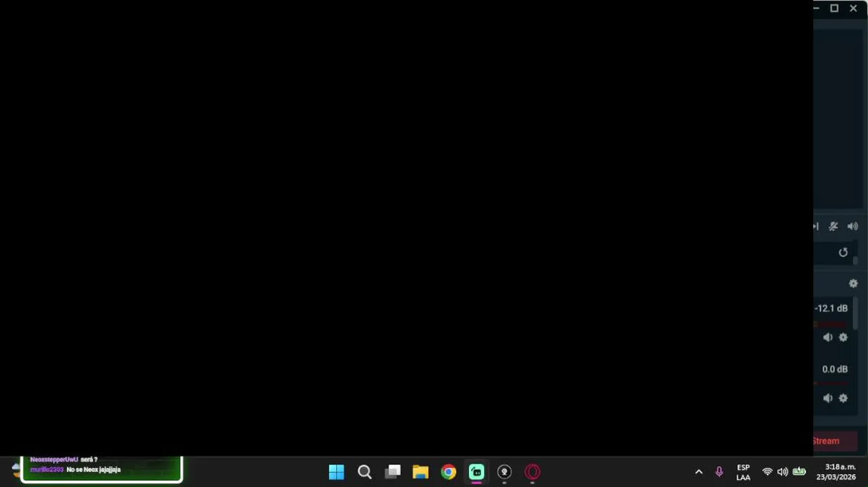Open File Explorer from the taskbar
This screenshot has height=487, width=868.
point(420,472)
